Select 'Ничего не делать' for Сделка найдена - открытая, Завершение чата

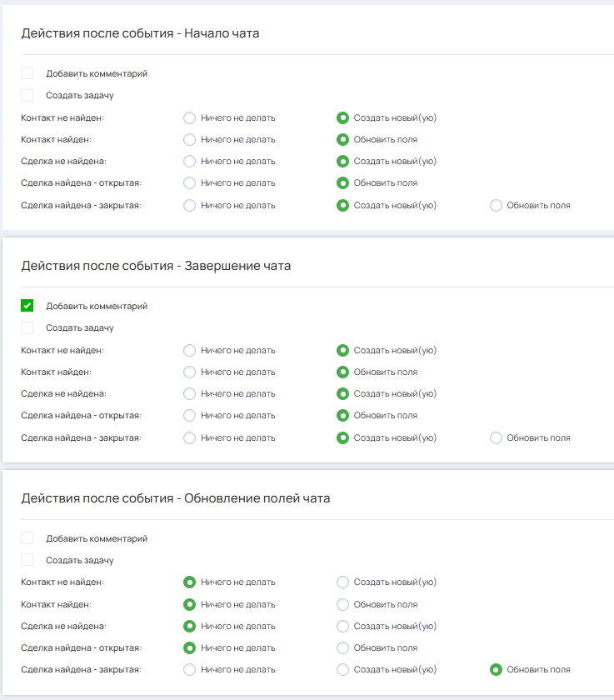pyautogui.click(x=189, y=415)
